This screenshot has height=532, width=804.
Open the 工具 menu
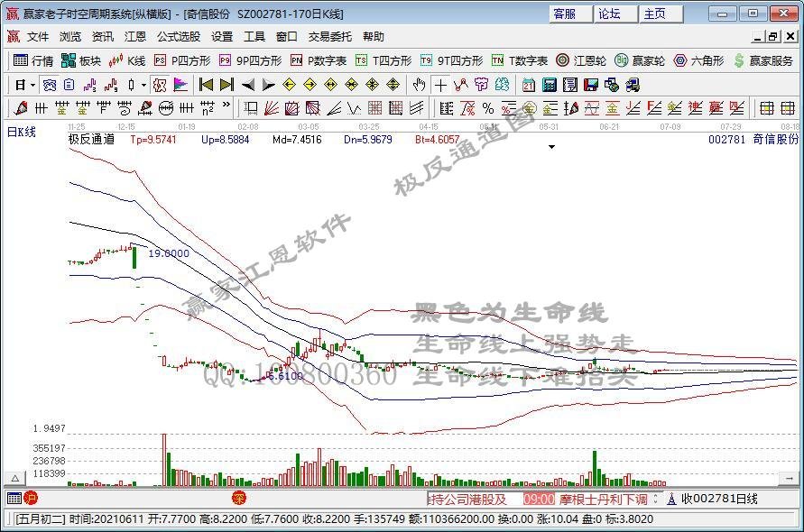[x=254, y=37]
